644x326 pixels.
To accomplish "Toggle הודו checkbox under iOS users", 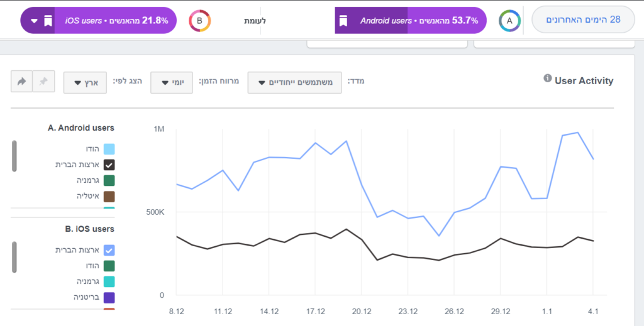I will [x=109, y=266].
